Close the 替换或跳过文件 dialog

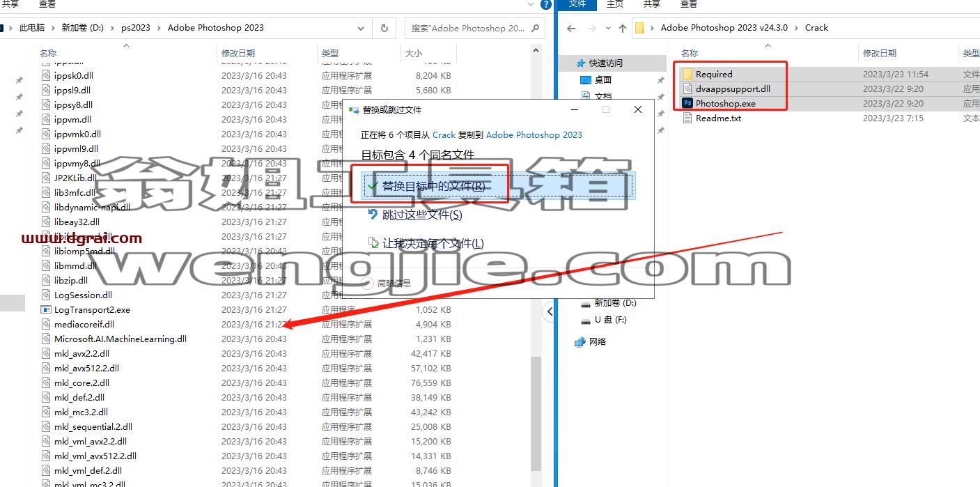638,109
